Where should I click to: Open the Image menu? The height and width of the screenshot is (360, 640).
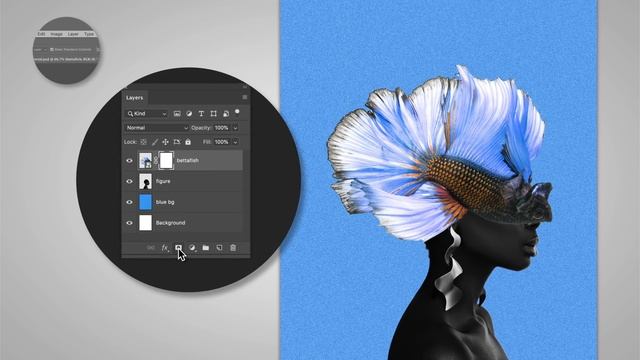click(56, 34)
